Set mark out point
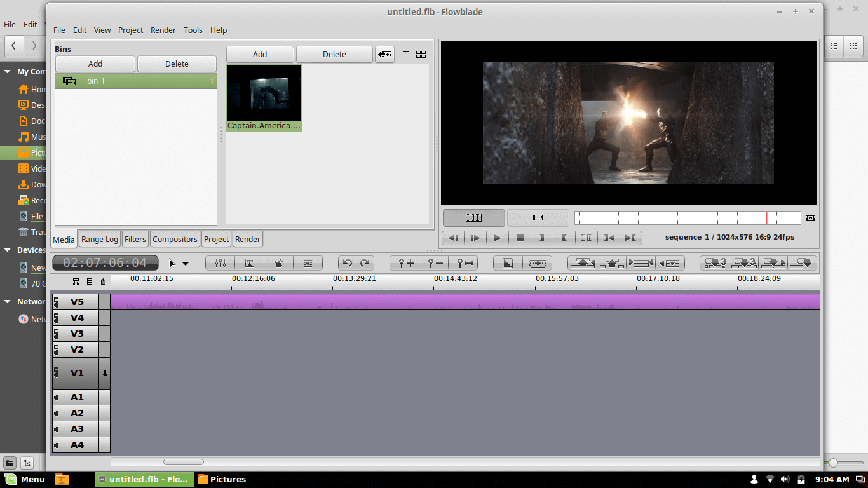868x488 pixels. (564, 238)
